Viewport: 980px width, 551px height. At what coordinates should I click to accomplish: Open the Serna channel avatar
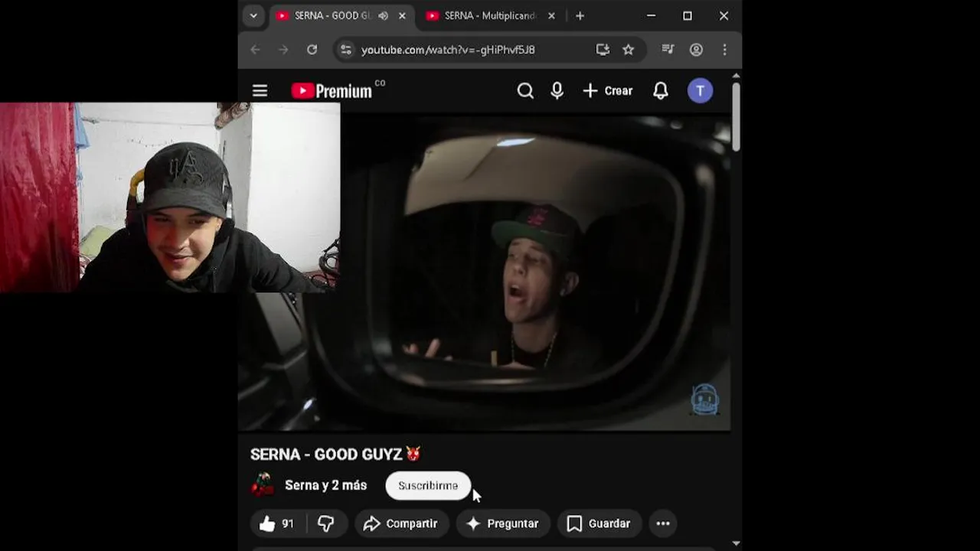263,485
